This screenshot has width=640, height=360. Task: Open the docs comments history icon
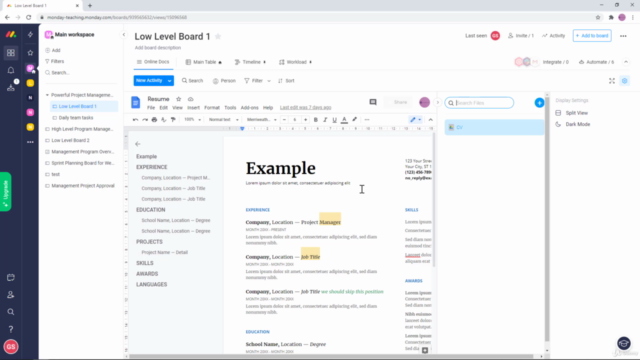[x=373, y=102]
